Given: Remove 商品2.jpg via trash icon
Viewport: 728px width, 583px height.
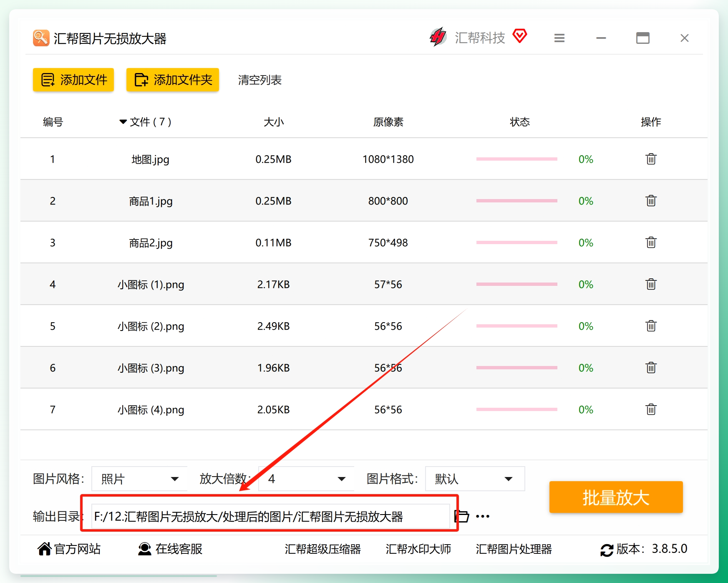Looking at the screenshot, I should [651, 242].
